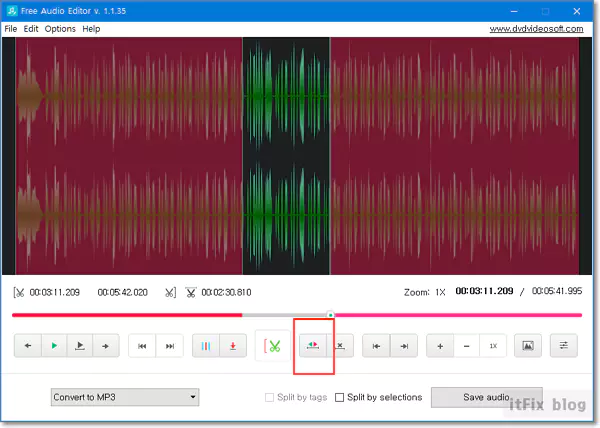Click the step forward arrow button
Screen dimensions: 600x428
106,346
